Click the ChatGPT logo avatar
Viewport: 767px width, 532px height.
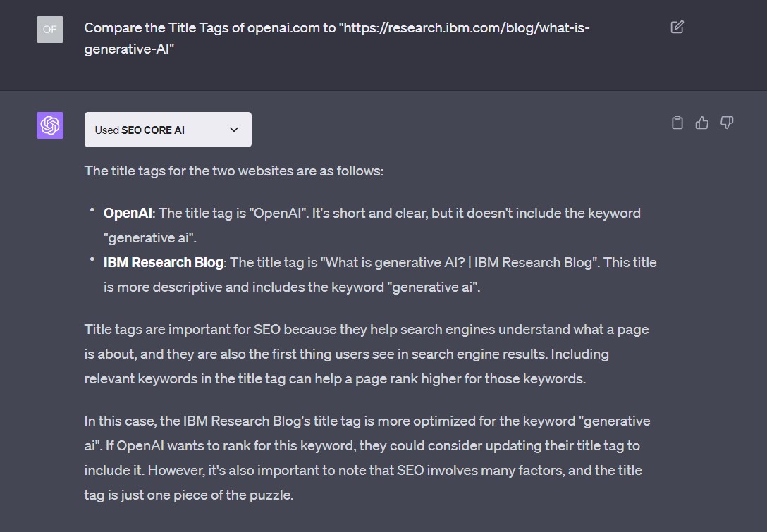50,125
